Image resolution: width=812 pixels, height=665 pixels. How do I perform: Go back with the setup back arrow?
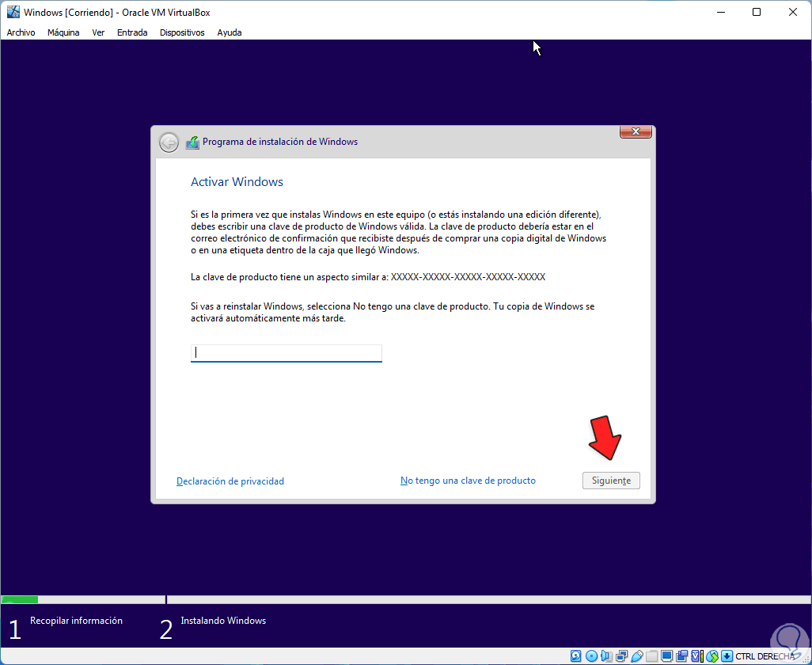169,142
